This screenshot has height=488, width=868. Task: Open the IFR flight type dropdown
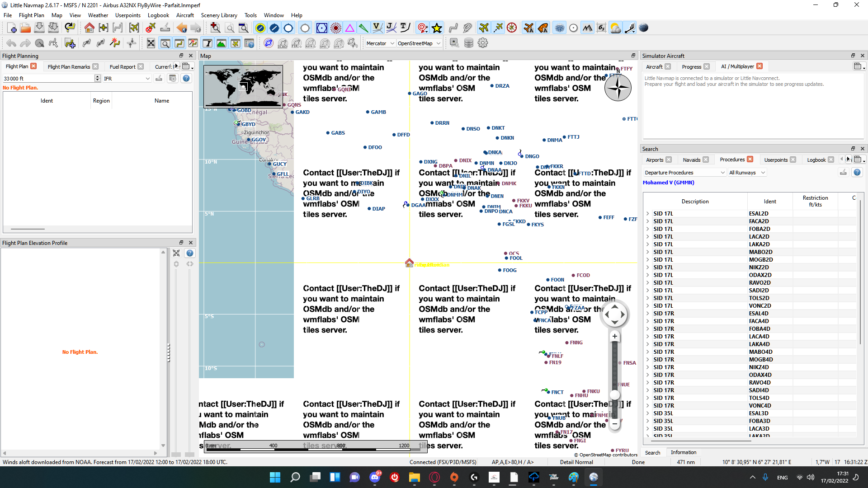pyautogui.click(x=127, y=78)
